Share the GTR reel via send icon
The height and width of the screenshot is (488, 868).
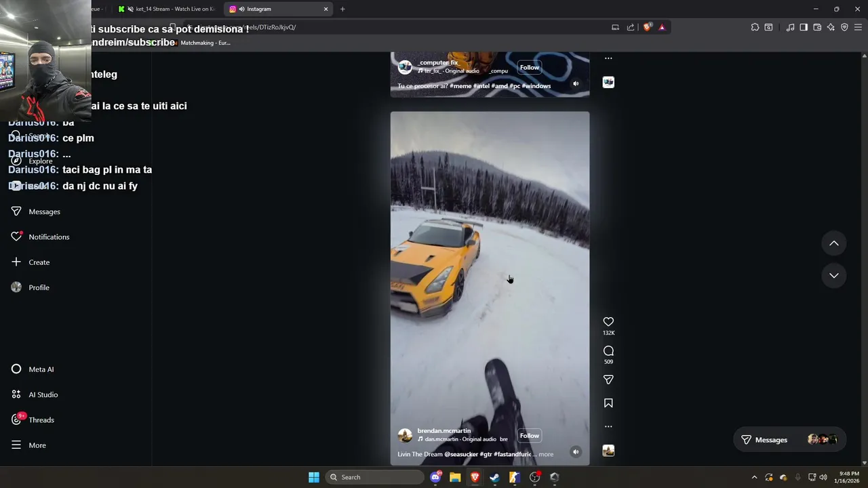pyautogui.click(x=608, y=380)
